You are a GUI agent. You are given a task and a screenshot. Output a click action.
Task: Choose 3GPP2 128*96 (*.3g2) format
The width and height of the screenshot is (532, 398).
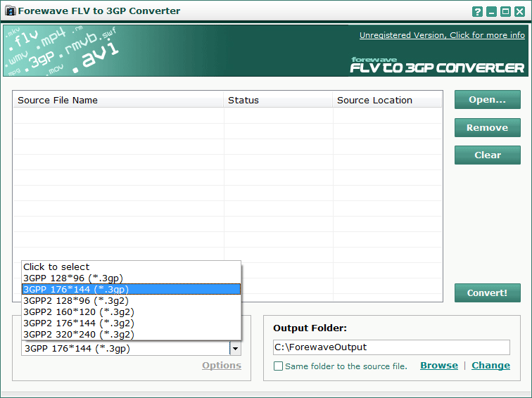pos(132,301)
